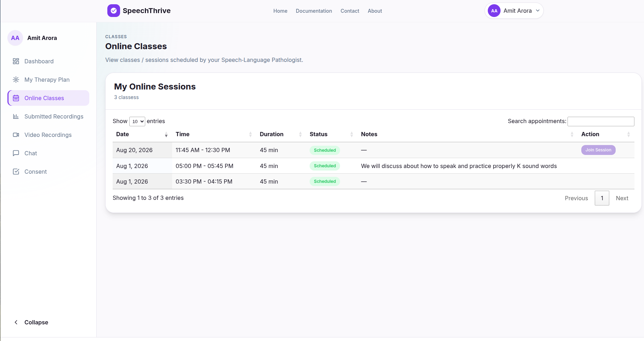Click the Previous pagination button

pyautogui.click(x=576, y=198)
